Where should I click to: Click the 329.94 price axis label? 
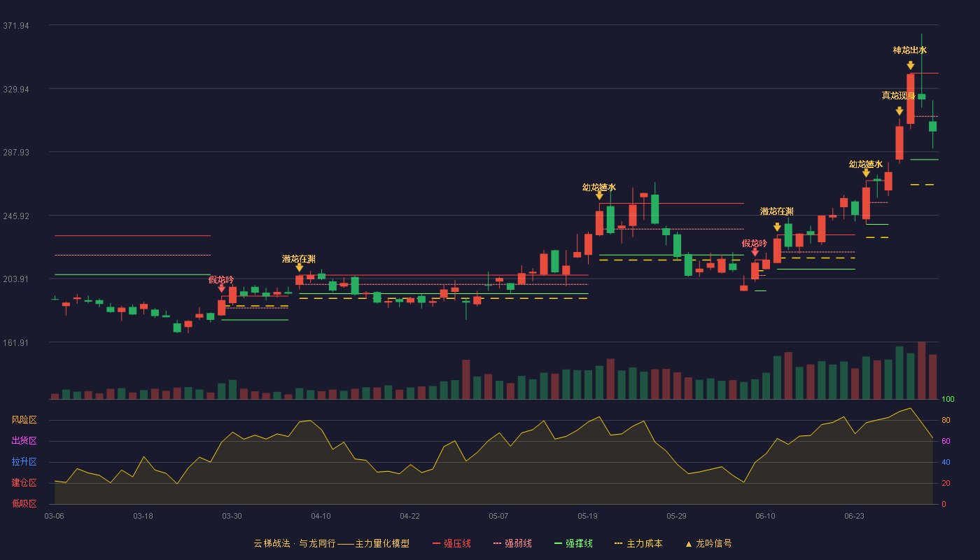16,90
